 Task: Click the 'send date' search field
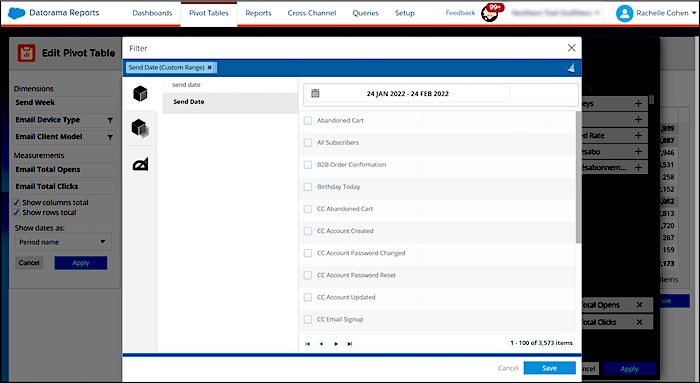click(x=230, y=84)
